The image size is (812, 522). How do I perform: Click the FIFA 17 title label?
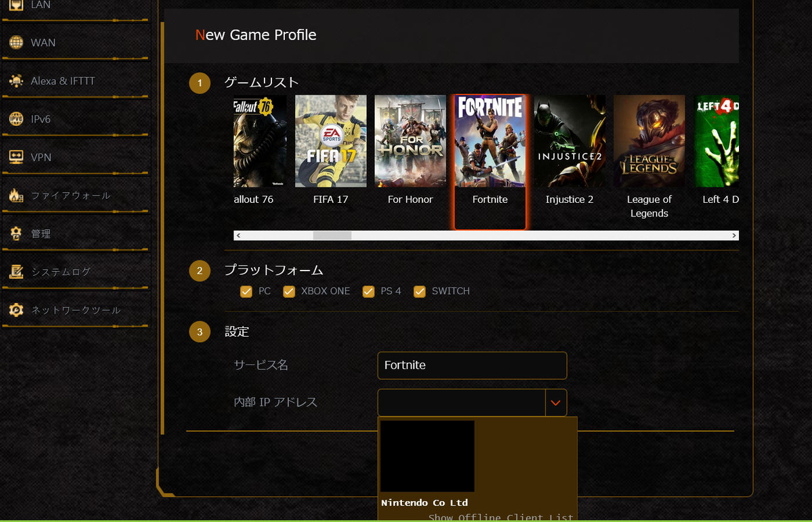[x=331, y=199]
